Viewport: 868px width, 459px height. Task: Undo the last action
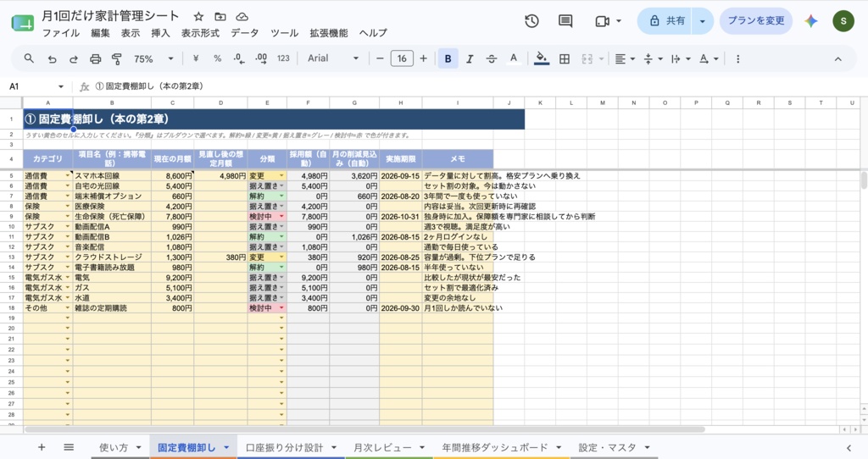click(52, 58)
